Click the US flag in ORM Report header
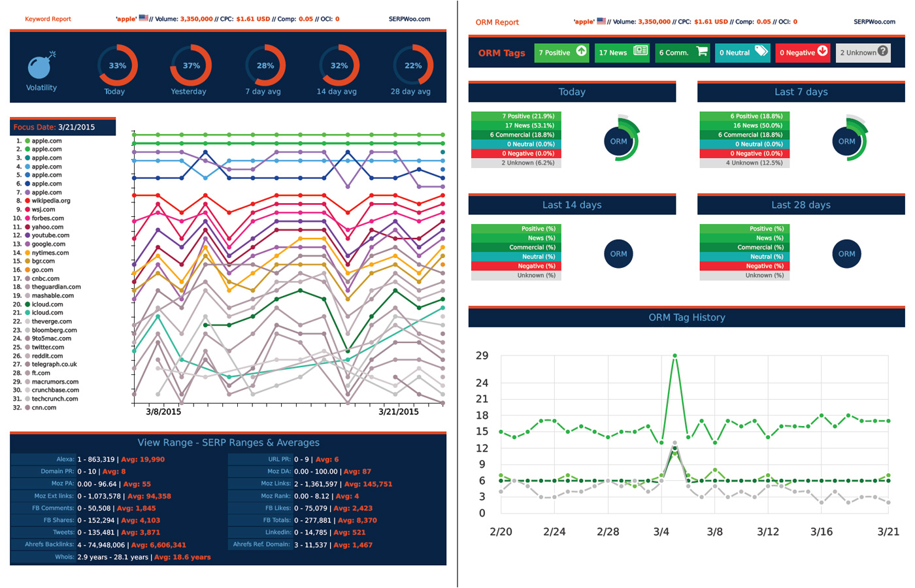The image size is (915, 588). (601, 21)
